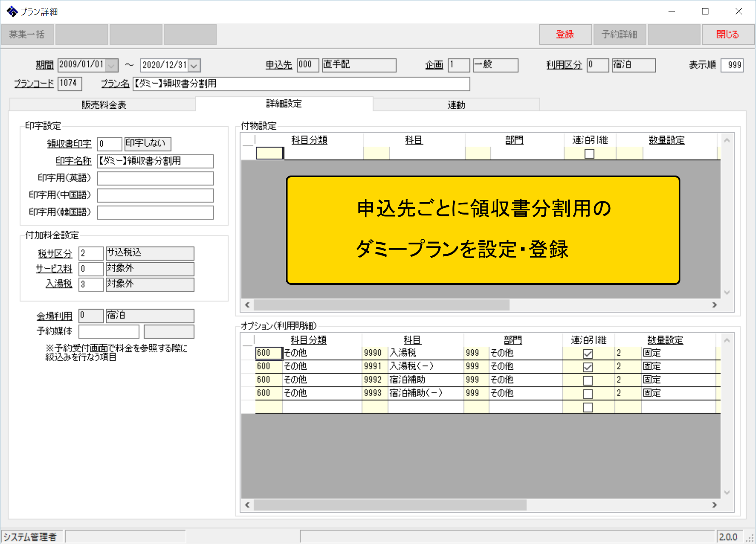This screenshot has width=756, height=544.
Task: Click the horizontal scrollbar thumb in オプション grid
Action: [x=389, y=505]
